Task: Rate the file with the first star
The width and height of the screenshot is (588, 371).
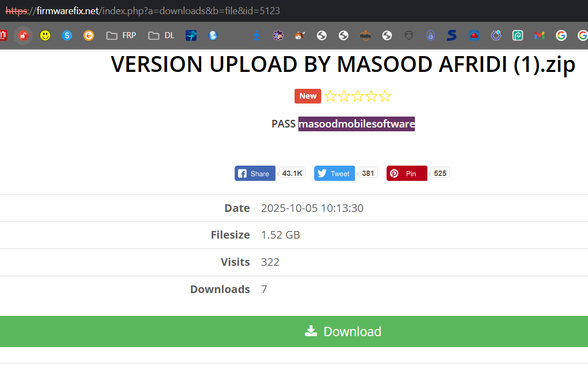Action: (x=330, y=96)
